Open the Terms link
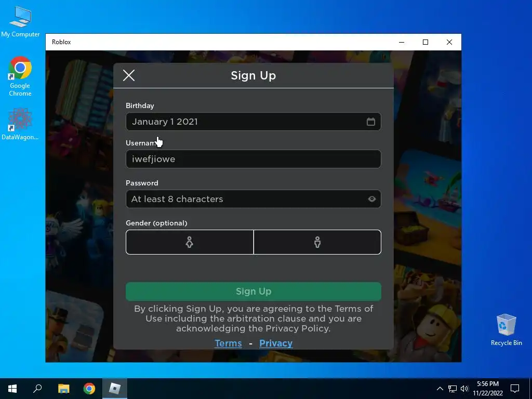The image size is (532, 399). pos(229,343)
